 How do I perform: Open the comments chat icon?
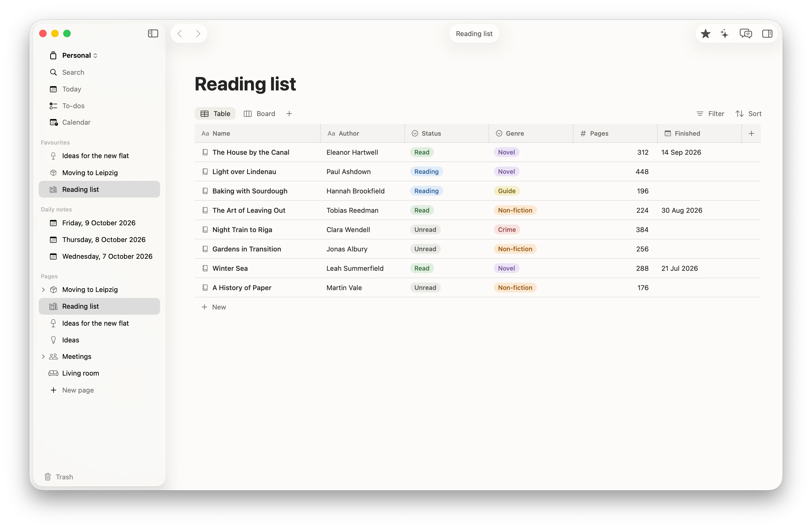pos(746,33)
